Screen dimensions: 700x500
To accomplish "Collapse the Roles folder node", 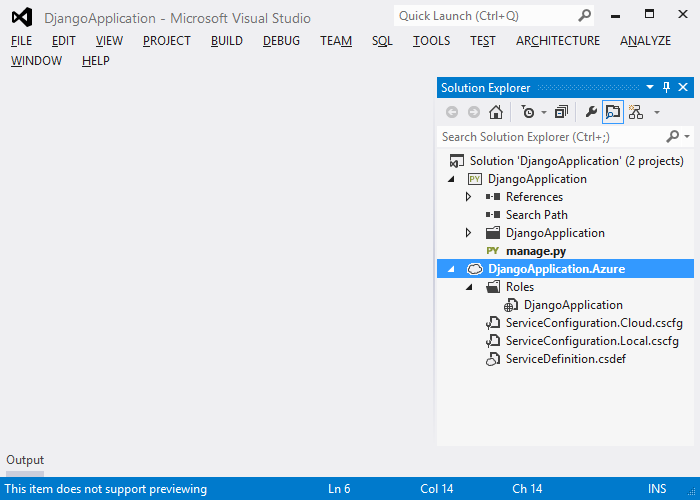I will coord(469,287).
